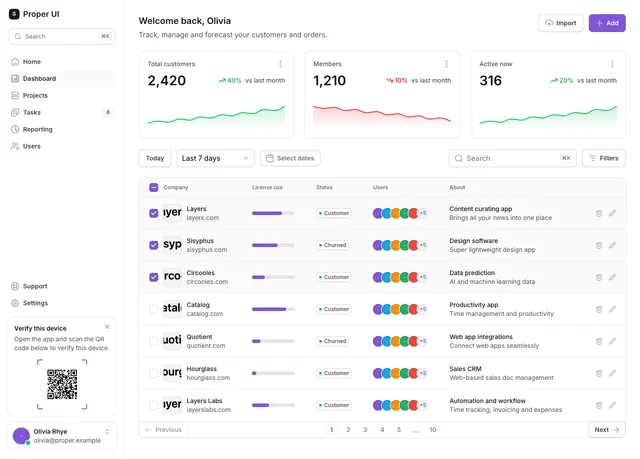The width and height of the screenshot is (640, 459).
Task: Uncheck the Layers row checkbox
Action: coord(153,213)
